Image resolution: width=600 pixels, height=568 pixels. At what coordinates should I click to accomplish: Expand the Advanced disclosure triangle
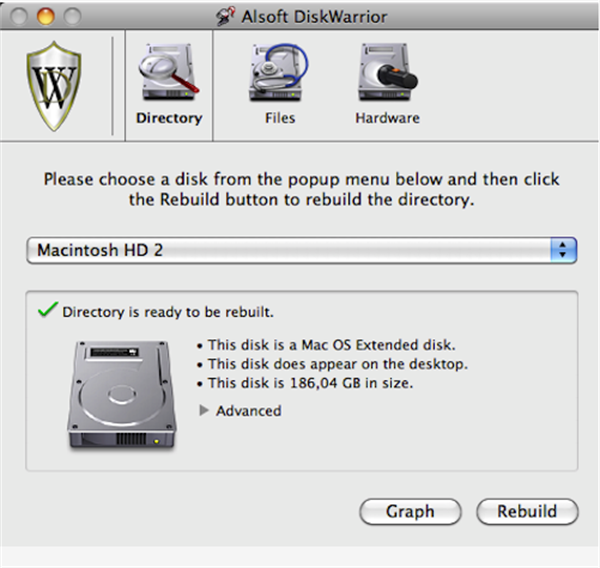point(204,411)
